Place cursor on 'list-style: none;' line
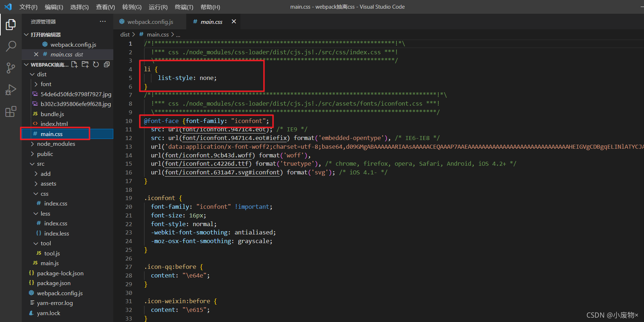644x322 pixels. [x=187, y=78]
